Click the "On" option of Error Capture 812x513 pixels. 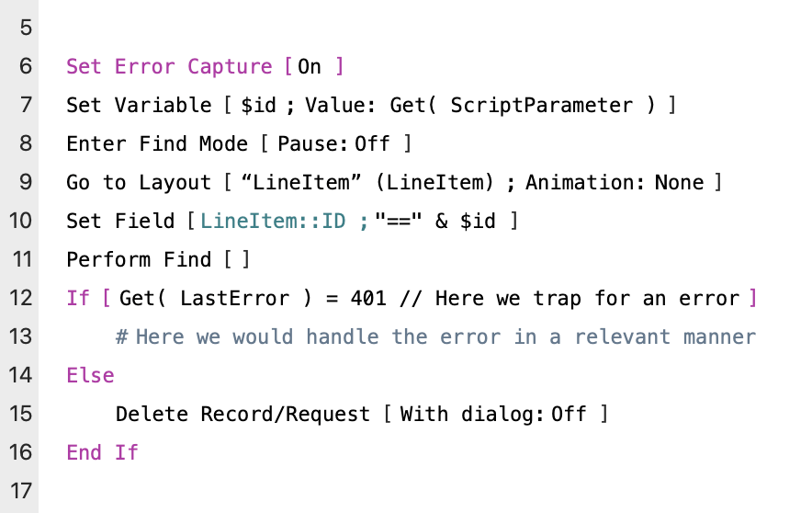coord(310,67)
